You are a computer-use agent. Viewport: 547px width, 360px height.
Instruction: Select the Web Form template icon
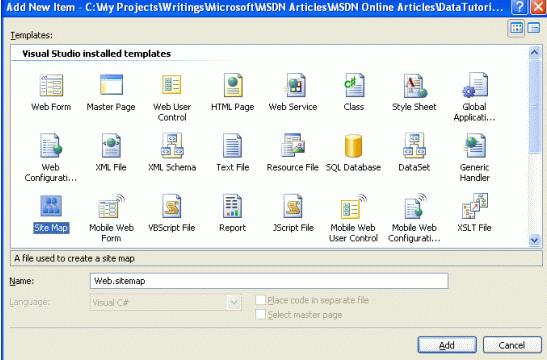(51, 85)
